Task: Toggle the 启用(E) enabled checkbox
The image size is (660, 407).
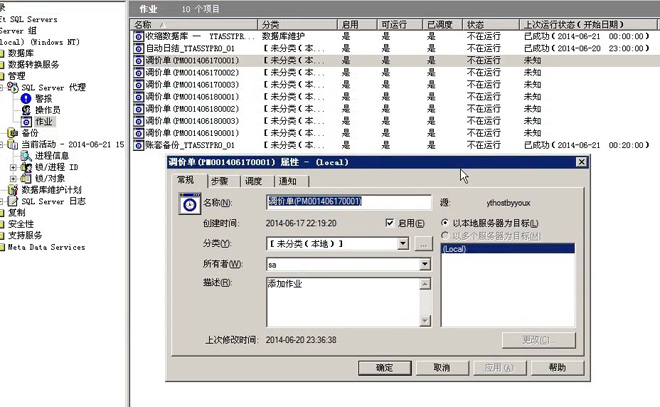Action: (x=390, y=223)
